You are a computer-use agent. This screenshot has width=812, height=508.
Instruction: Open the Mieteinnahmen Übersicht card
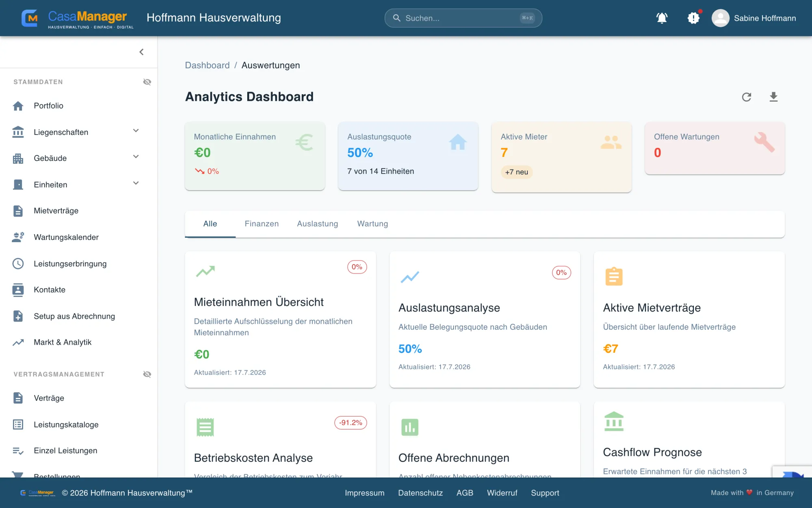point(280,319)
